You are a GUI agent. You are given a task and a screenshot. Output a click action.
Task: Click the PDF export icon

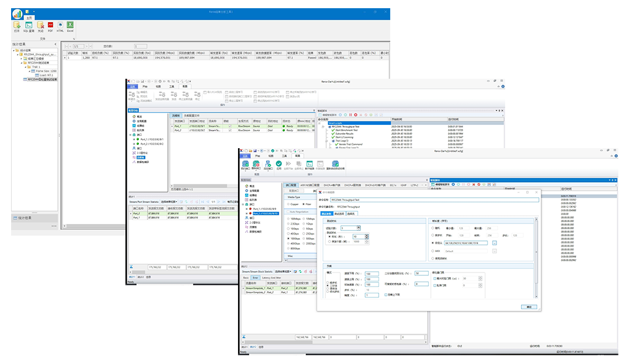click(50, 26)
